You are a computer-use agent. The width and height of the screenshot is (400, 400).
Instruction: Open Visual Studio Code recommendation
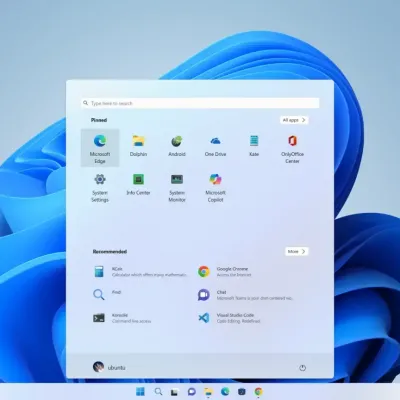[x=230, y=318]
